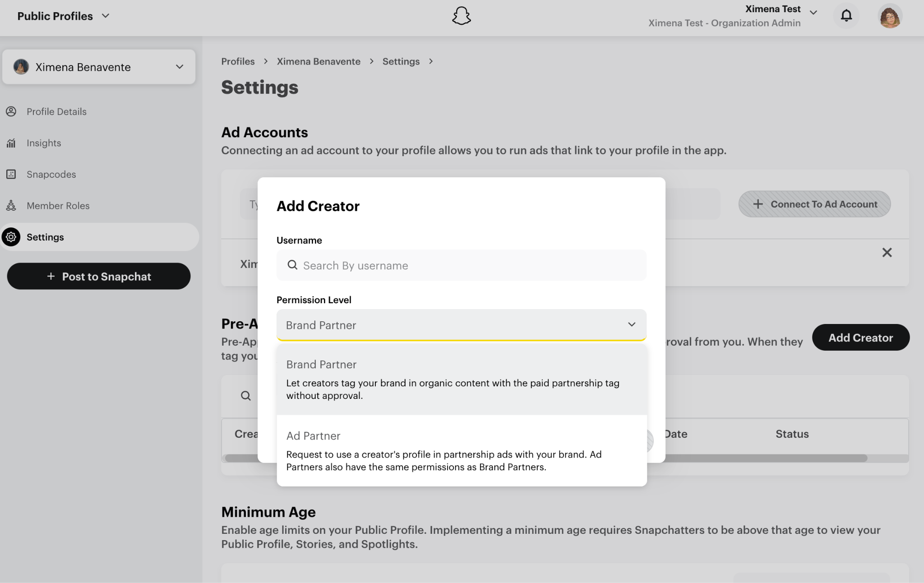The height and width of the screenshot is (583, 924).
Task: Click the username search magnifier icon
Action: pyautogui.click(x=292, y=265)
